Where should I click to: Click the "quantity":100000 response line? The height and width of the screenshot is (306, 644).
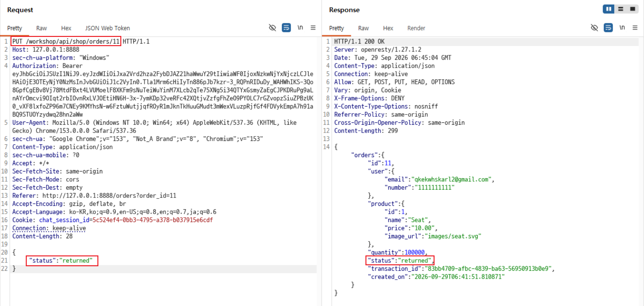tap(397, 253)
